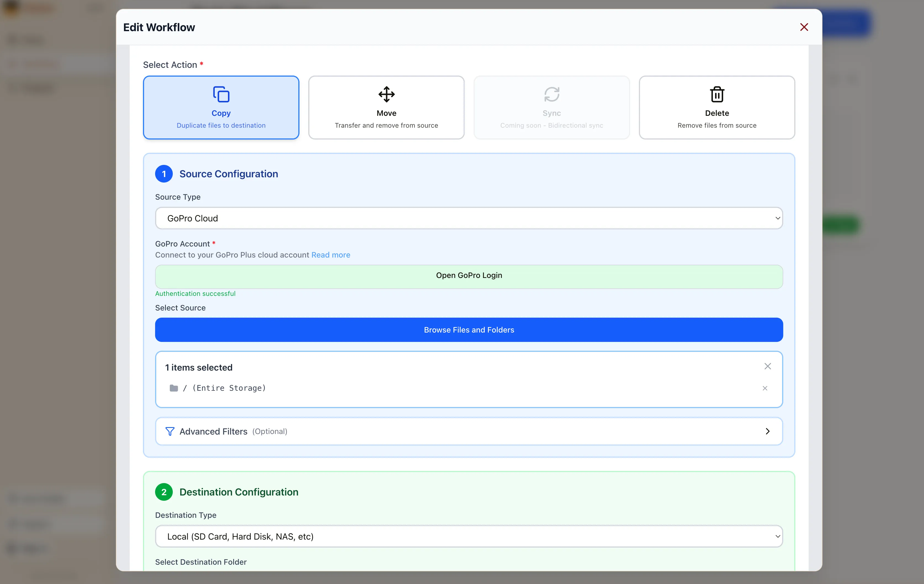Open the Read more link
The image size is (924, 584).
coord(330,255)
